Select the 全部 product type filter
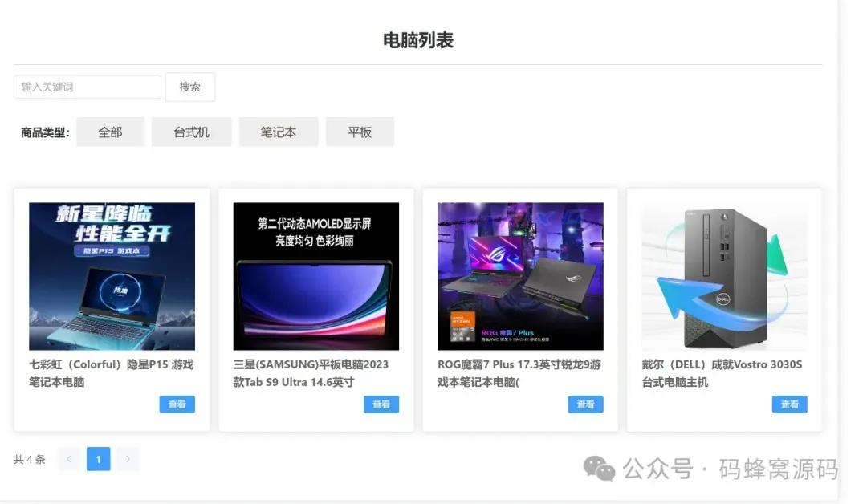This screenshot has height=504, width=867. pyautogui.click(x=110, y=132)
